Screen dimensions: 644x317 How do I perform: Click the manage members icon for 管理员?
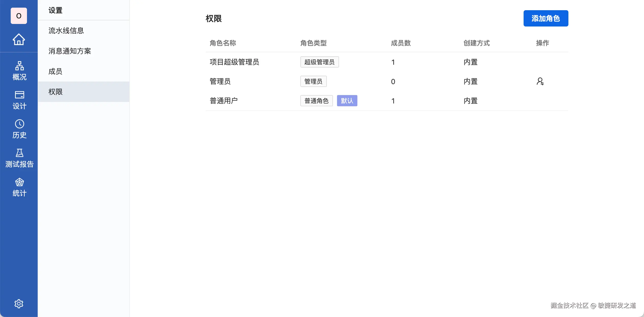point(540,81)
